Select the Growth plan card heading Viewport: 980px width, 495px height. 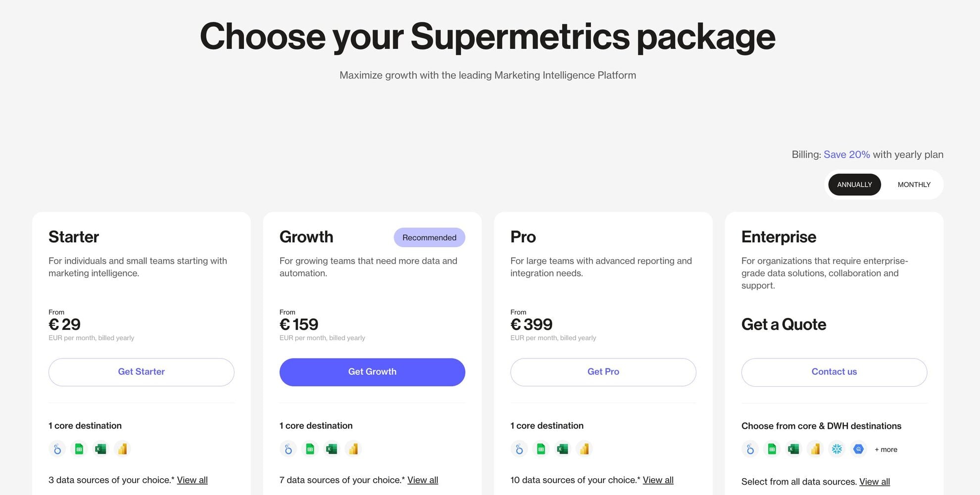[306, 237]
